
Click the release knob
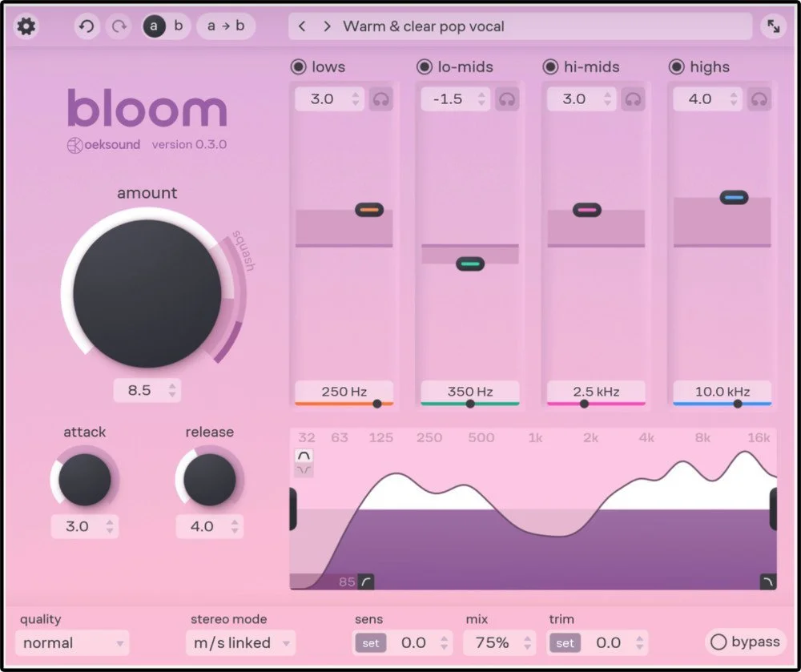209,480
